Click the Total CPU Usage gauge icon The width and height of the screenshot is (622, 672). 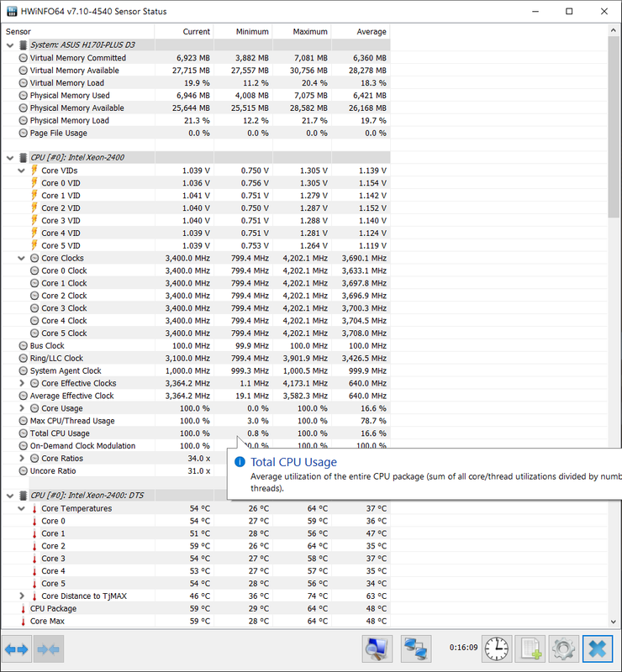pyautogui.click(x=24, y=433)
